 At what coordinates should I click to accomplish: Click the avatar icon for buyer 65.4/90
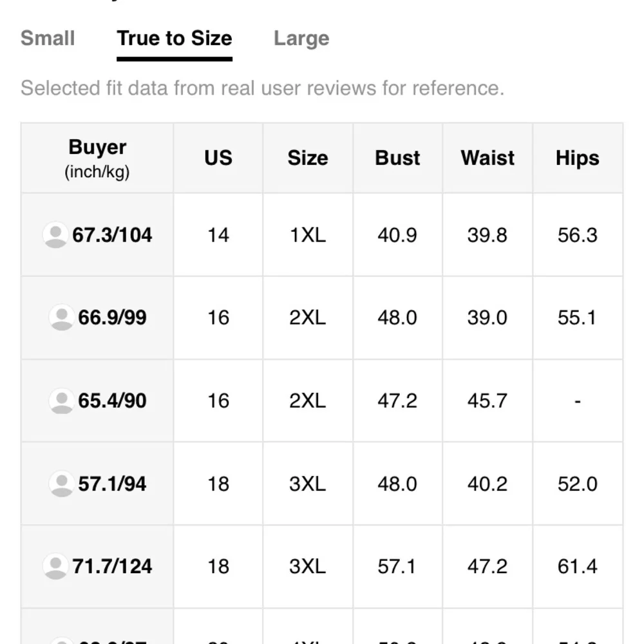tap(62, 401)
